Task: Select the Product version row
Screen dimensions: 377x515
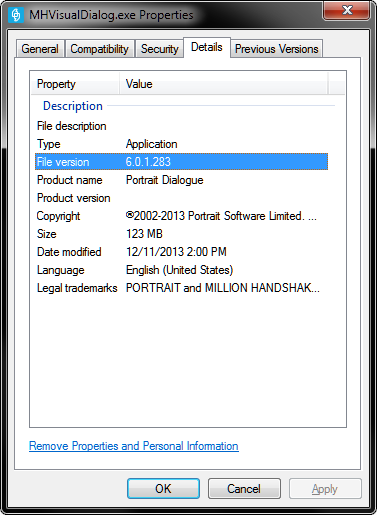Action: click(x=181, y=198)
